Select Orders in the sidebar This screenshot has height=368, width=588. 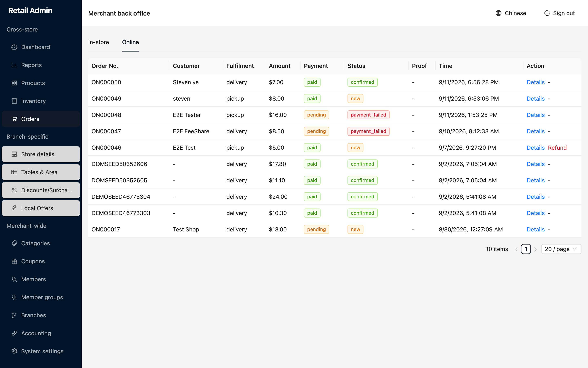click(x=41, y=119)
